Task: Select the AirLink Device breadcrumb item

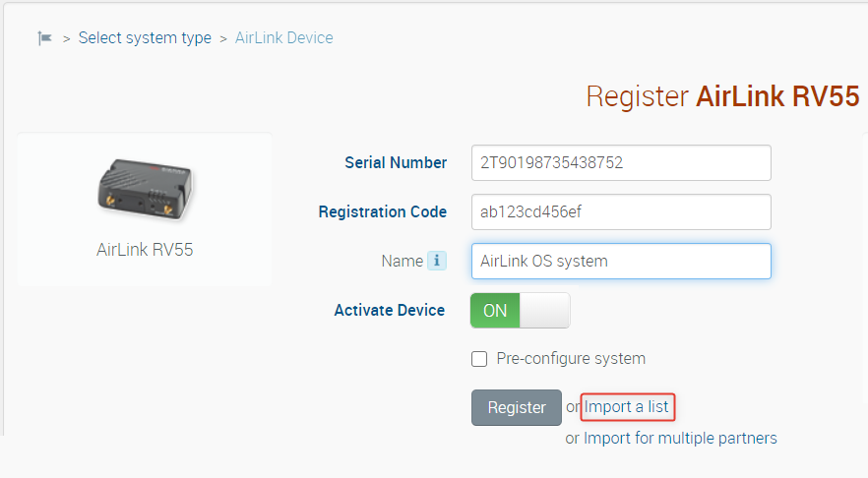Action: (x=283, y=38)
